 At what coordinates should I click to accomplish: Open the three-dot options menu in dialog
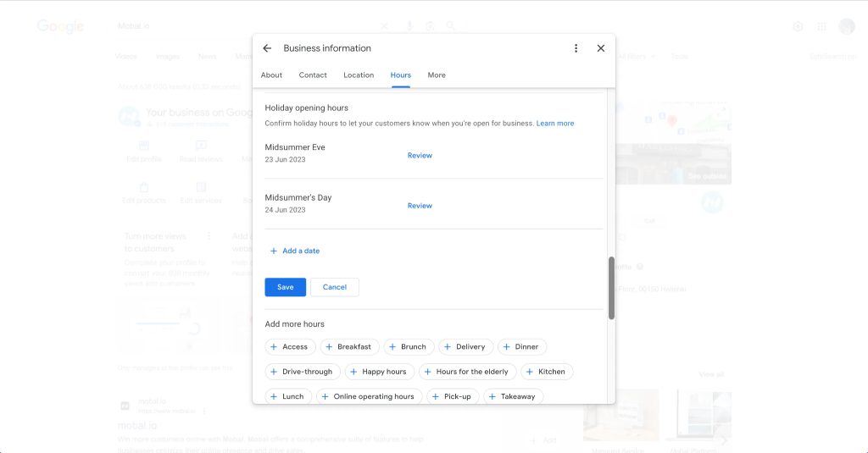click(x=576, y=48)
